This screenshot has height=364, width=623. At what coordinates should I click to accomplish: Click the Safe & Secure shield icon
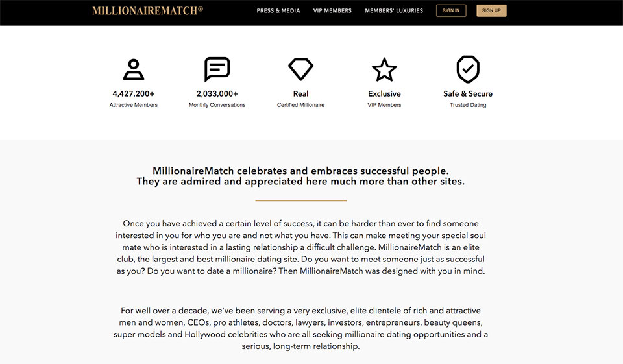(467, 69)
